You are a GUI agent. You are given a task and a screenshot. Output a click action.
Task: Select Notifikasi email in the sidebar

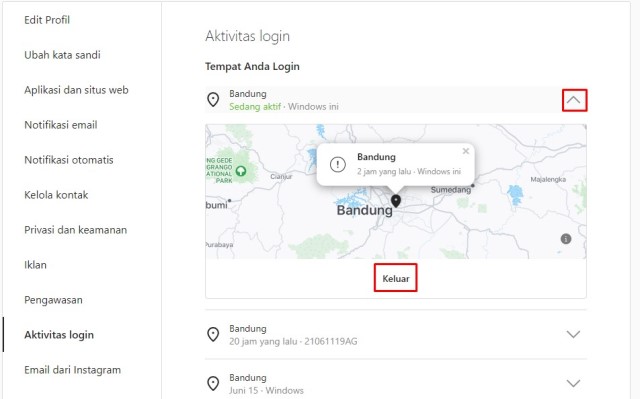pyautogui.click(x=60, y=125)
